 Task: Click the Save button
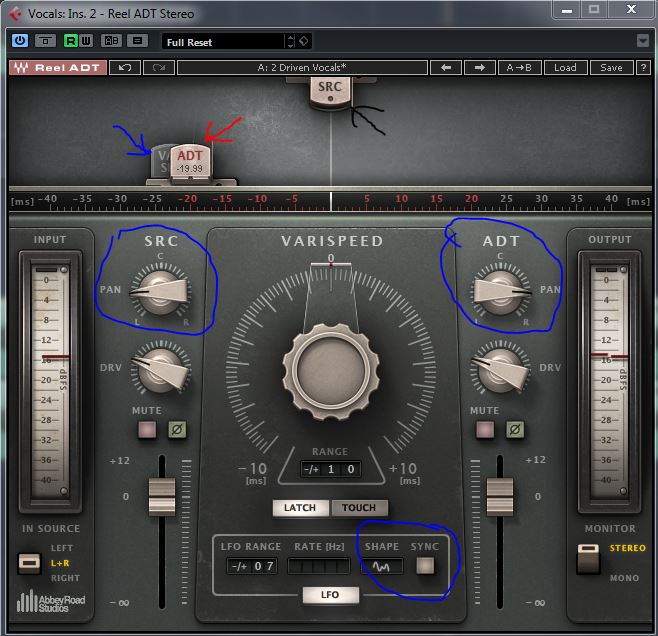[611, 68]
